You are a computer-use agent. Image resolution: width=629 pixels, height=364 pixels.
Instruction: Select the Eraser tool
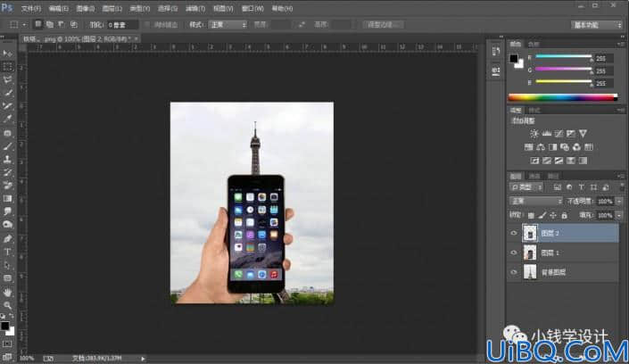(7, 186)
